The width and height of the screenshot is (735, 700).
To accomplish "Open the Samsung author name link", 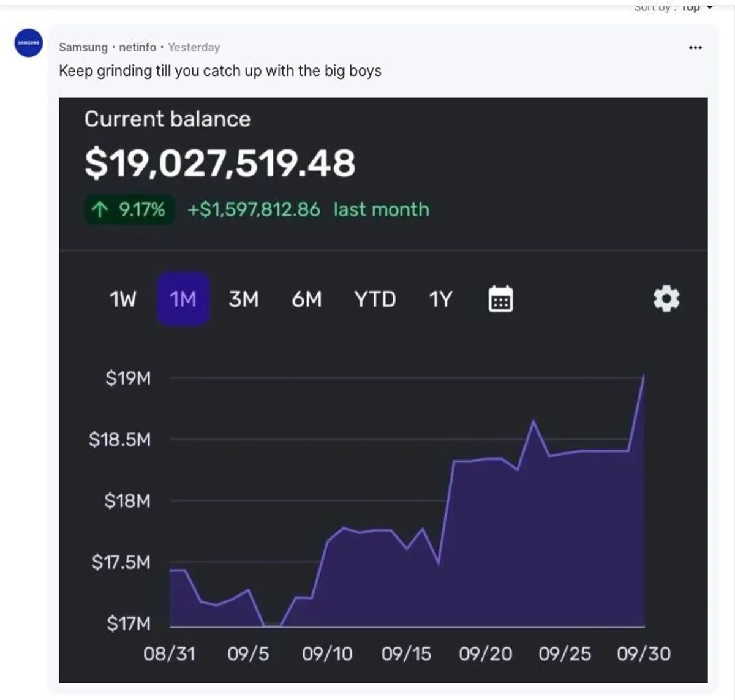I will (x=83, y=47).
